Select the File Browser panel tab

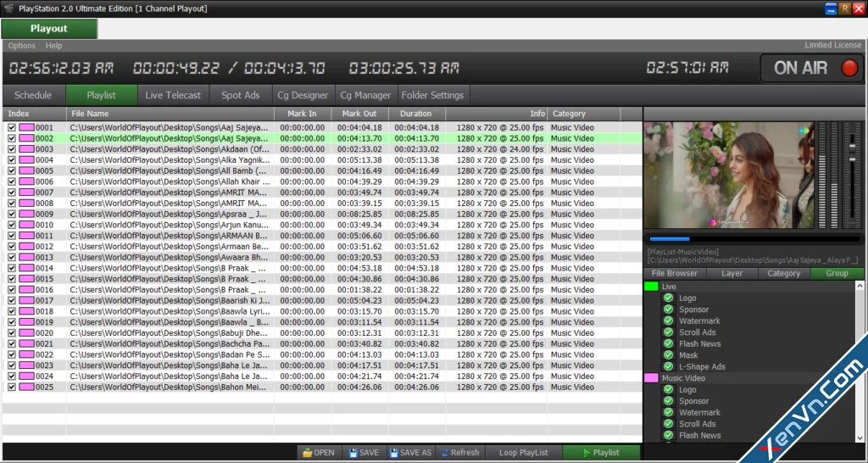pos(674,273)
